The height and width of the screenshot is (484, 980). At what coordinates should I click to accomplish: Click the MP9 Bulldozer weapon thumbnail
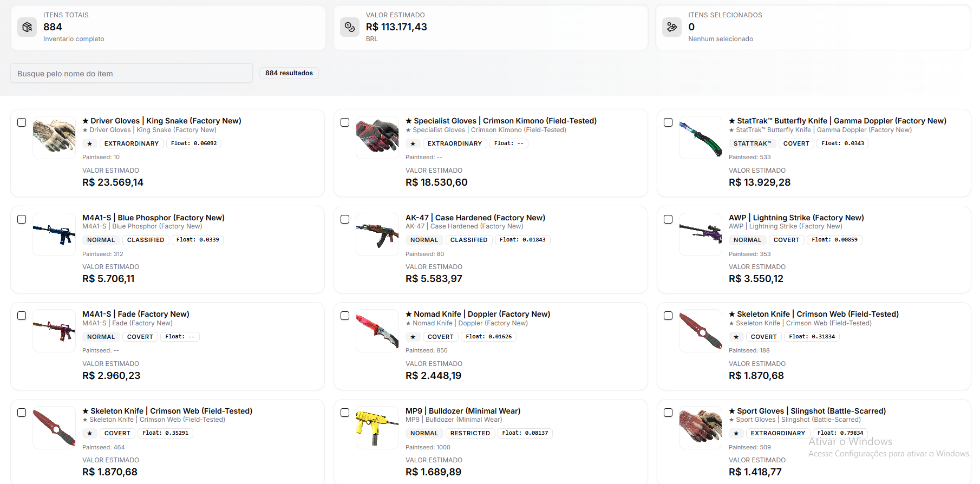pyautogui.click(x=377, y=427)
